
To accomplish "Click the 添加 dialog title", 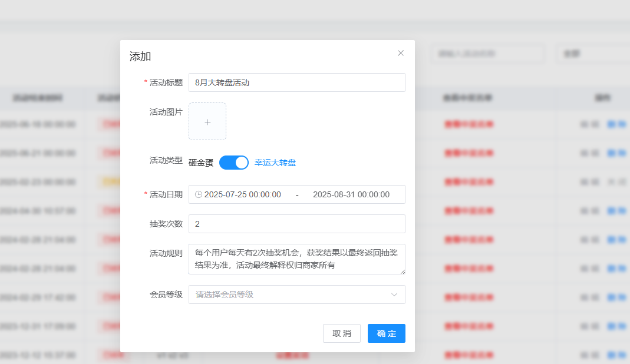I will pyautogui.click(x=140, y=57).
